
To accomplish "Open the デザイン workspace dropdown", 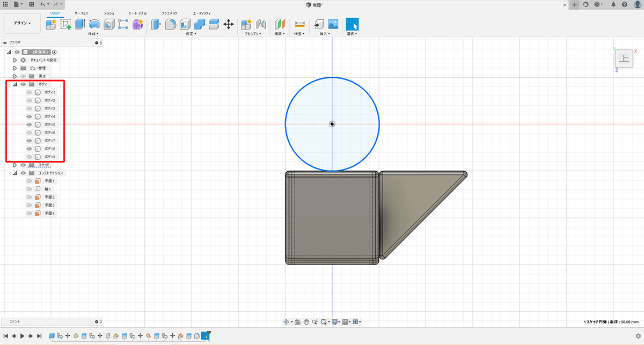I will click(22, 23).
